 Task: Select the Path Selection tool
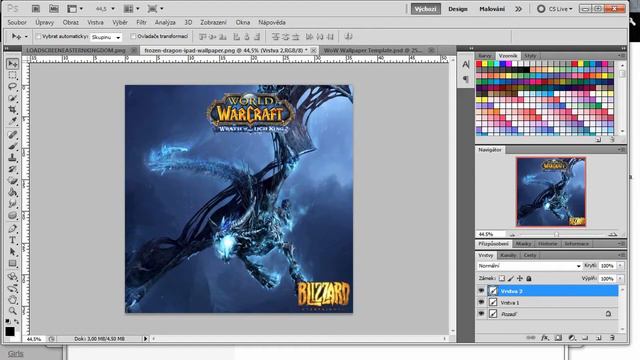(x=13, y=251)
